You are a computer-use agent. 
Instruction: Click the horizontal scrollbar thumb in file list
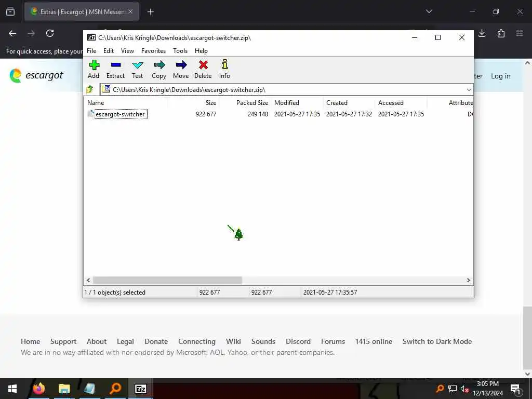[167, 280]
